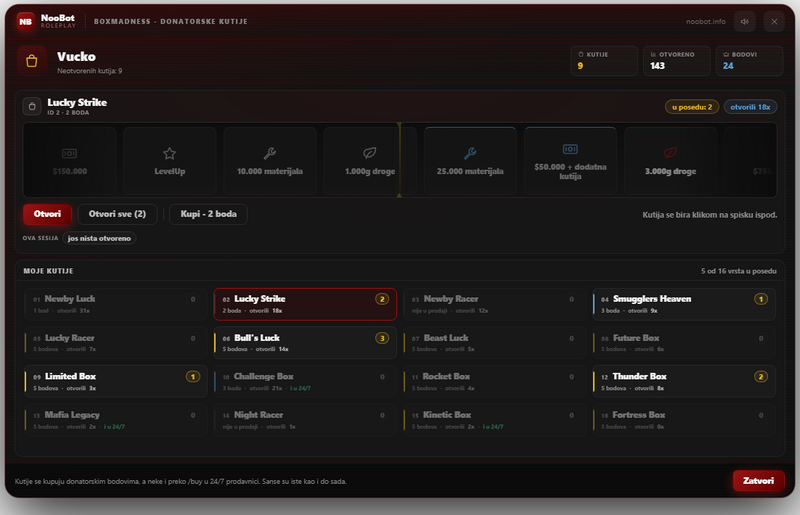
Task: Close the window with the X icon
Action: pyautogui.click(x=774, y=21)
